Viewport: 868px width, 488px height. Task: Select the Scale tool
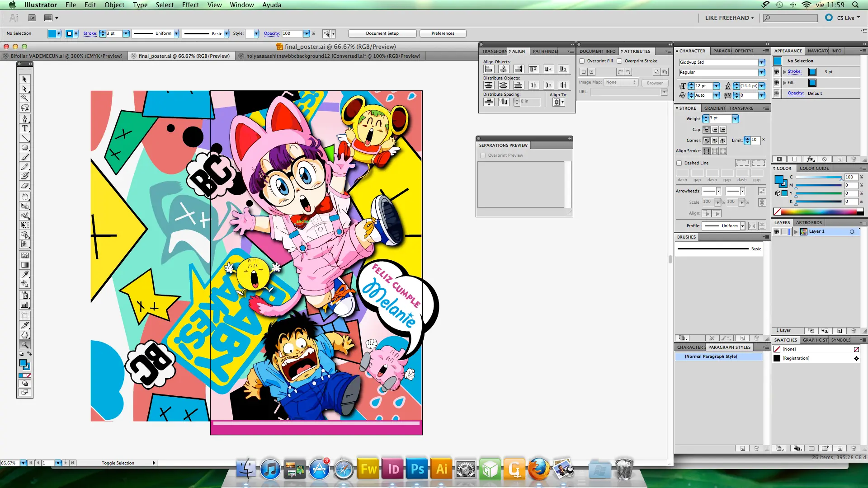coord(25,206)
